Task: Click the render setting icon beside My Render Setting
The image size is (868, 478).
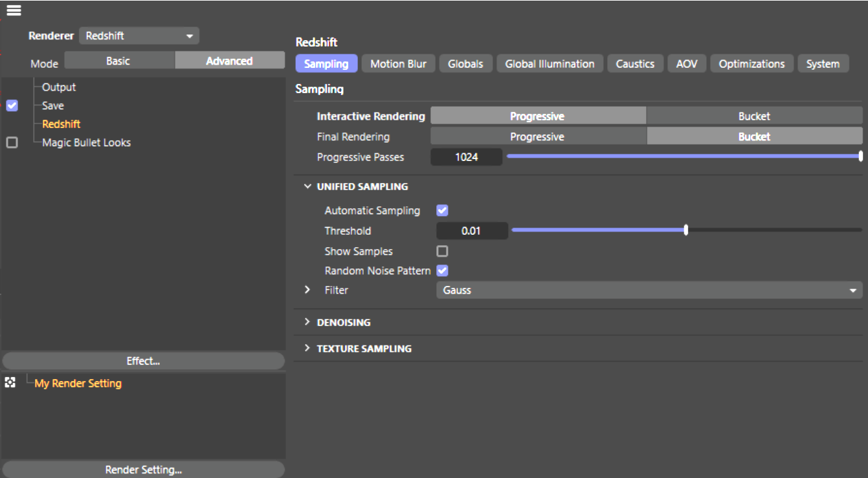Action: (x=9, y=382)
